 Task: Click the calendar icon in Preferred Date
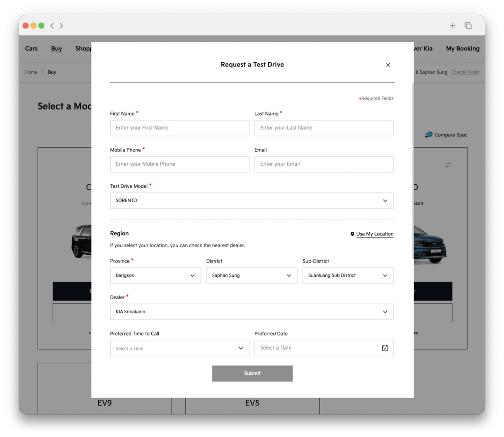pos(385,348)
